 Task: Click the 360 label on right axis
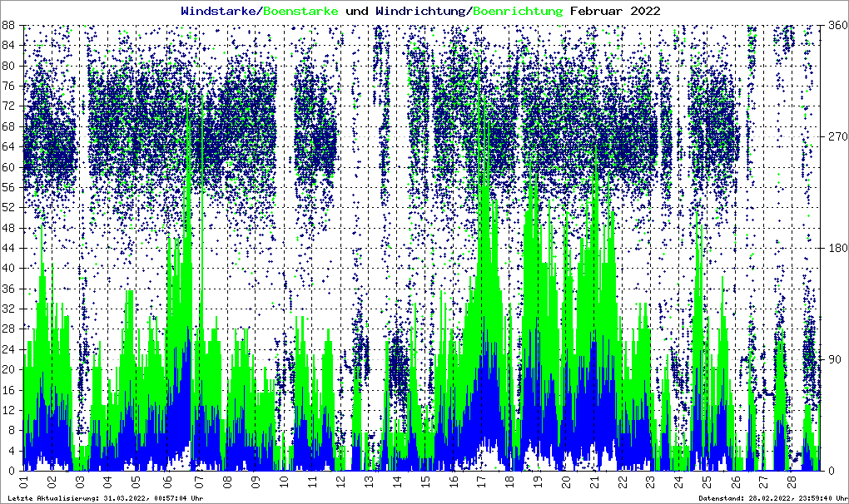(x=835, y=26)
